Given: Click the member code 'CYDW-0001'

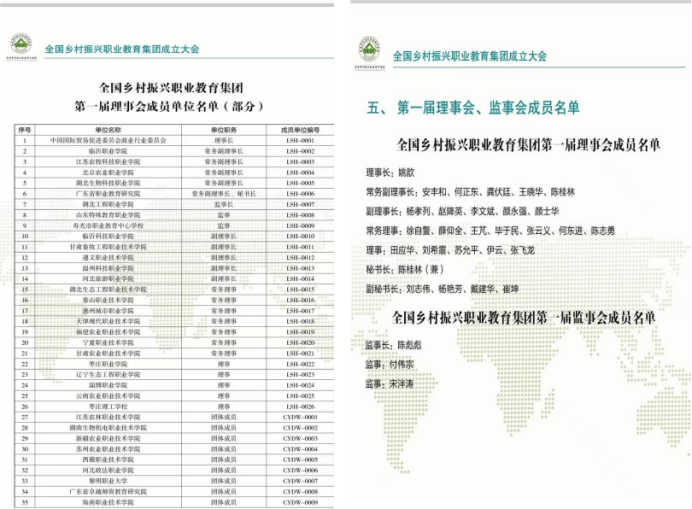Looking at the screenshot, I should coord(300,417).
